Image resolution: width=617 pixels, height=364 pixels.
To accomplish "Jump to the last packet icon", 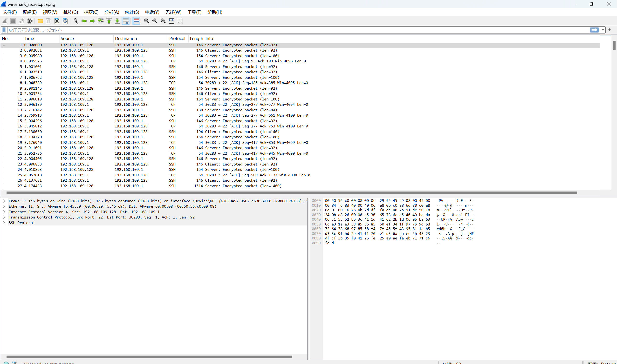I will (117, 21).
